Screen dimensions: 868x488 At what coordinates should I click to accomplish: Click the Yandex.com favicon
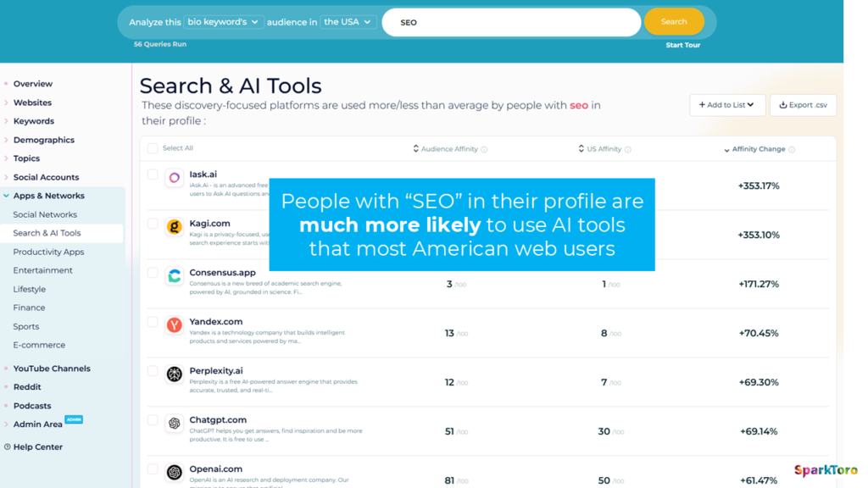pyautogui.click(x=173, y=326)
